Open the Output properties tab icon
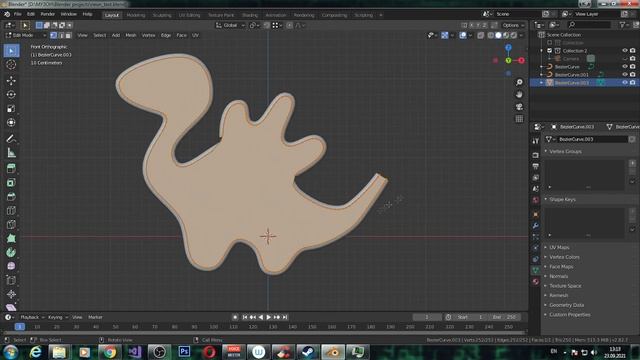The height and width of the screenshot is (360, 640). click(x=536, y=167)
